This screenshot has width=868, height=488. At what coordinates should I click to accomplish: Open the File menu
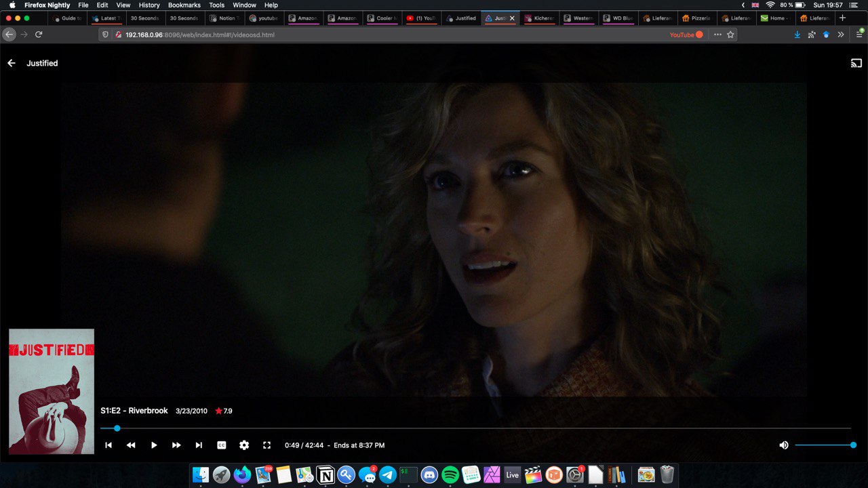(83, 5)
